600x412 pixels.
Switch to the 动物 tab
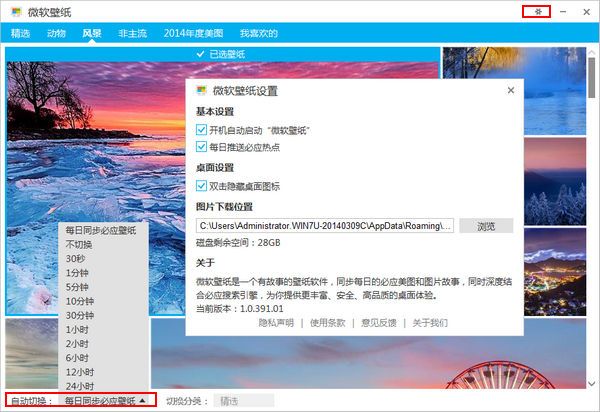point(56,33)
